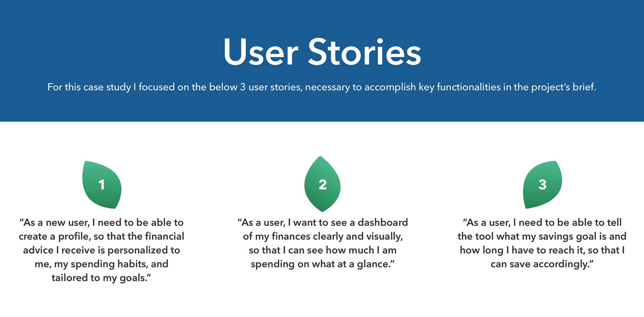Screen dimensions: 644x317
Task: Click the green leaf icon numbered 3
Action: coord(542,184)
